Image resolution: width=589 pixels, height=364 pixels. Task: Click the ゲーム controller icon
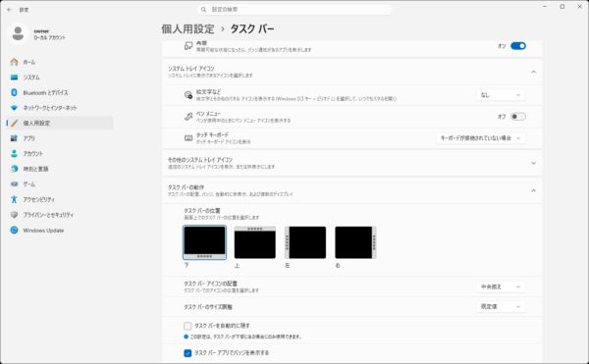coord(14,184)
